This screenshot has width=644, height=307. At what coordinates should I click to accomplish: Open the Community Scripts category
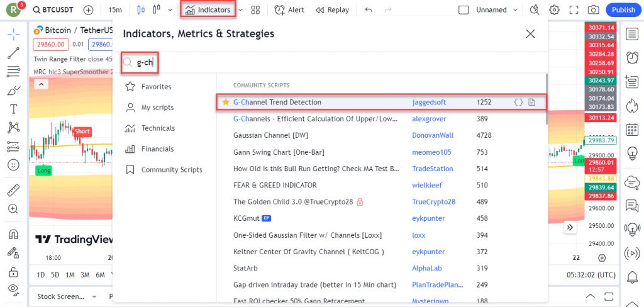click(x=164, y=170)
